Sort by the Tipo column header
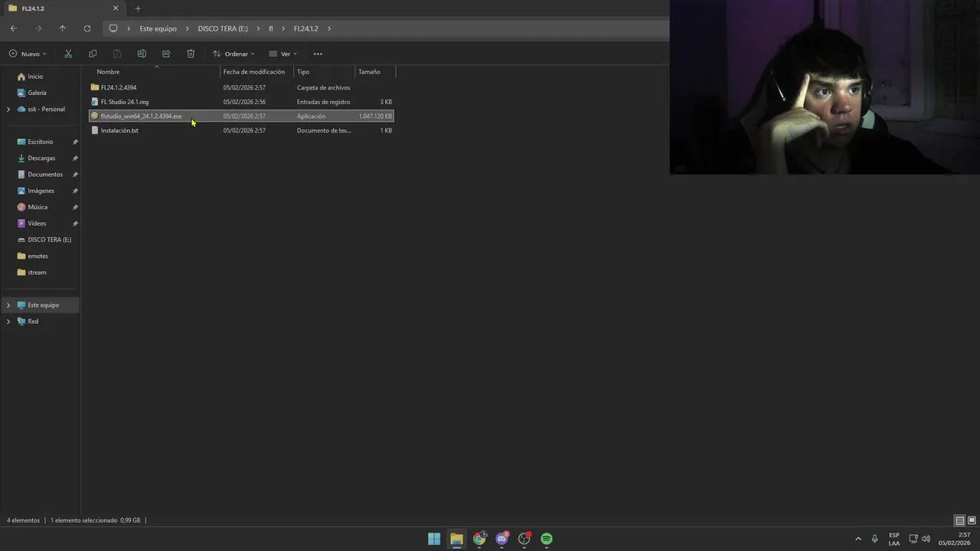Viewport: 980px width, 551px height. click(325, 72)
